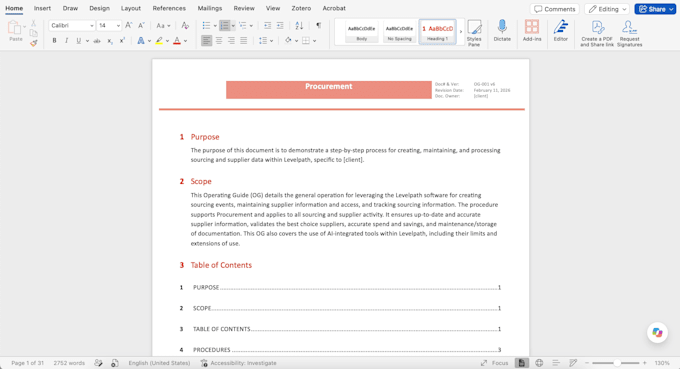Select the Format Painter brush
680x369 pixels.
coord(33,43)
